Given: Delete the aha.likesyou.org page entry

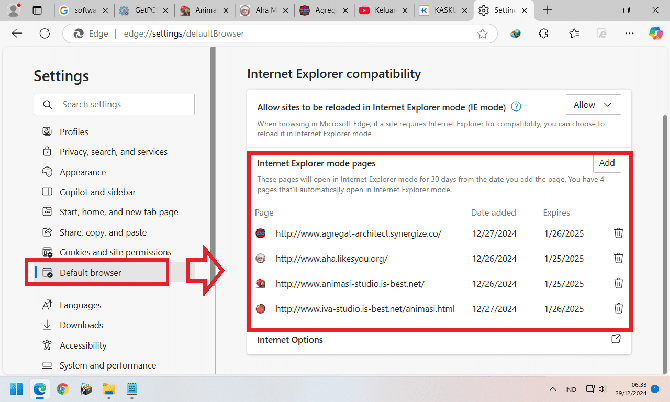Looking at the screenshot, I should (x=618, y=258).
